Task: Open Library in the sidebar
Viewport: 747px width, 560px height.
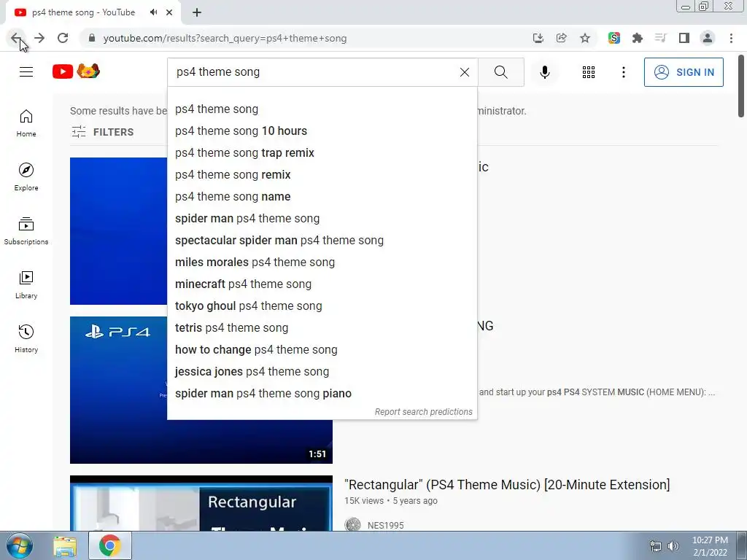Action: [26, 285]
